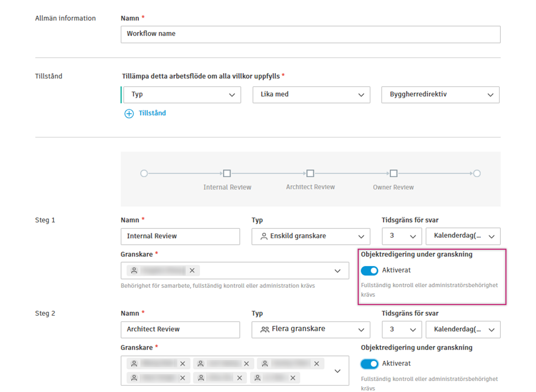The image size is (536, 392).
Task: Click the start circle of the workflow diagram
Action: (x=144, y=174)
